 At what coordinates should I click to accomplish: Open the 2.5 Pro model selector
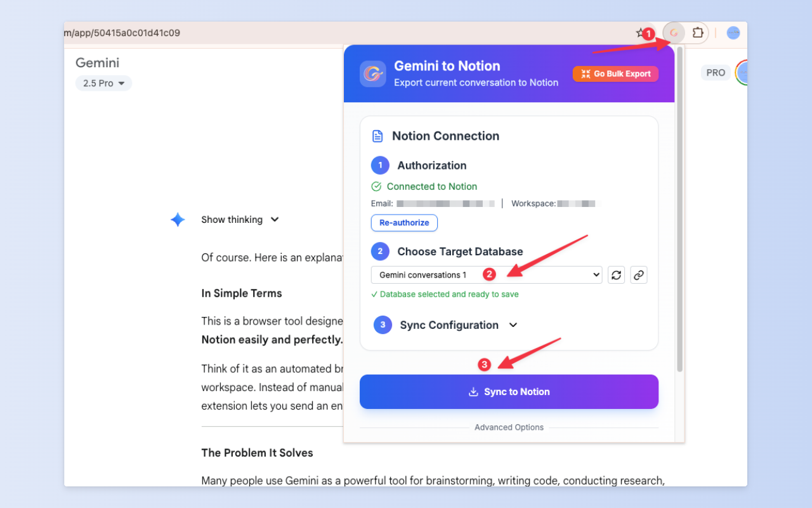[x=103, y=83]
